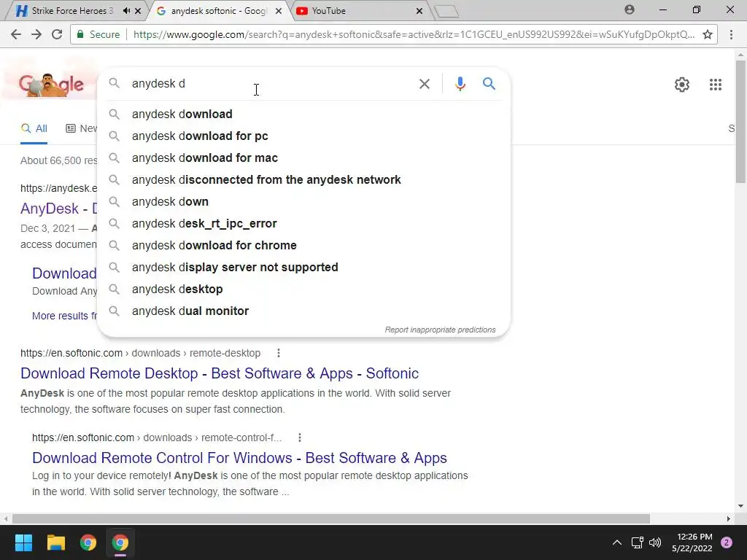Screen dimensions: 747x560
Task: Choose 'anydesk display server not supported'
Action: (303, 268)
